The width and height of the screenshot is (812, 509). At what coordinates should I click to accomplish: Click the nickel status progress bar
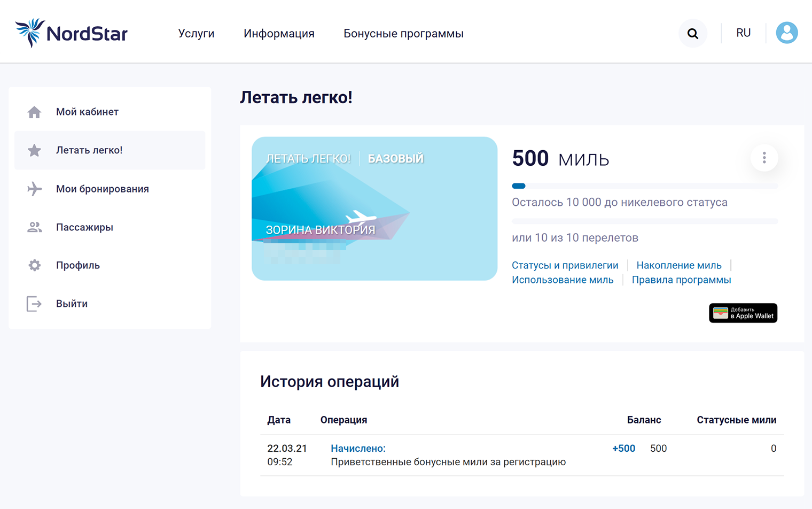coord(645,186)
